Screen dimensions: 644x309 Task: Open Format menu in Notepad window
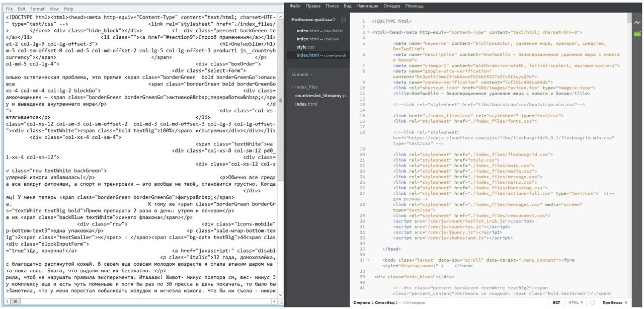[x=37, y=9]
